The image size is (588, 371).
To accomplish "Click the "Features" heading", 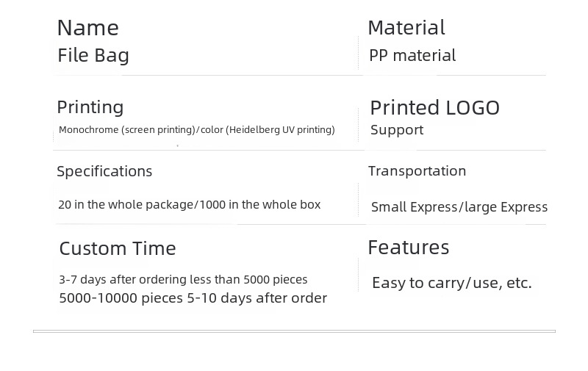I will [408, 248].
